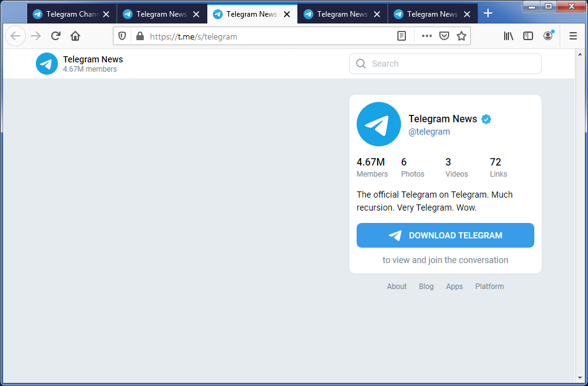Go back to the previous page

(x=15, y=36)
